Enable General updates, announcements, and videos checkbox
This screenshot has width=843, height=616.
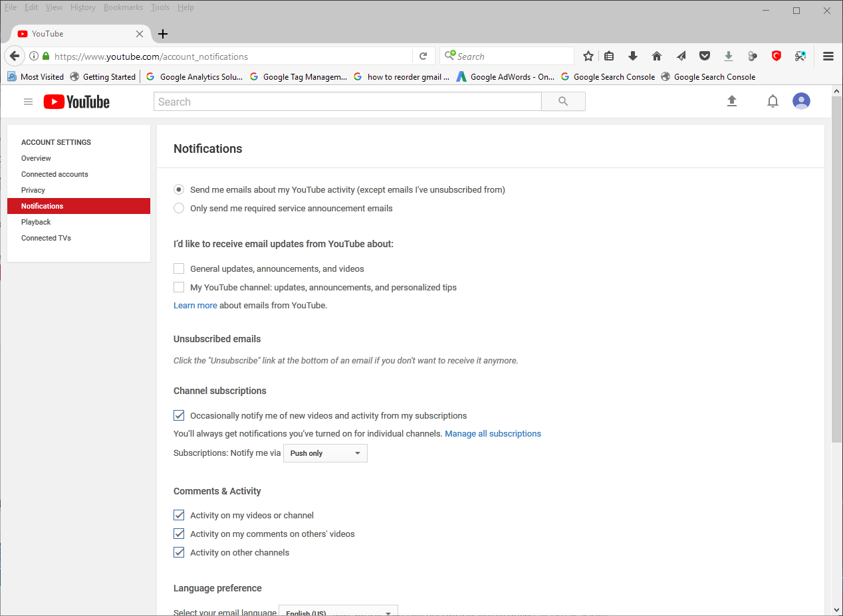(179, 268)
